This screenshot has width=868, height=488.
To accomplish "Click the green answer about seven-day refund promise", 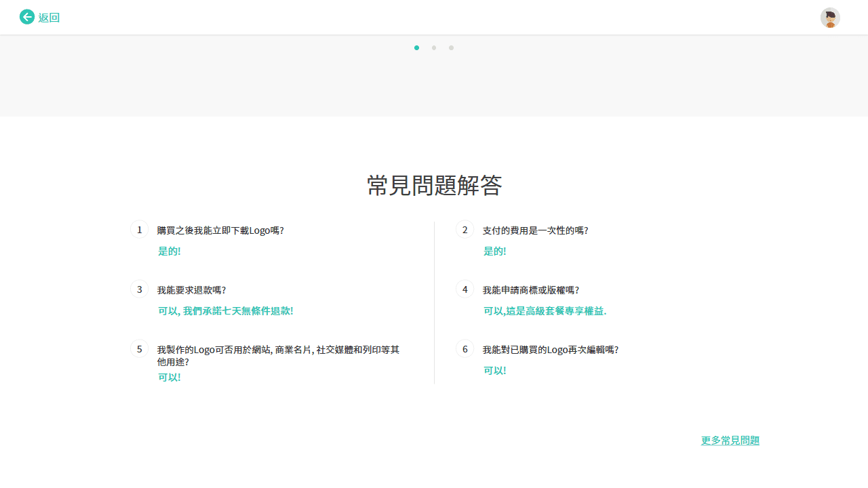I will (x=225, y=310).
